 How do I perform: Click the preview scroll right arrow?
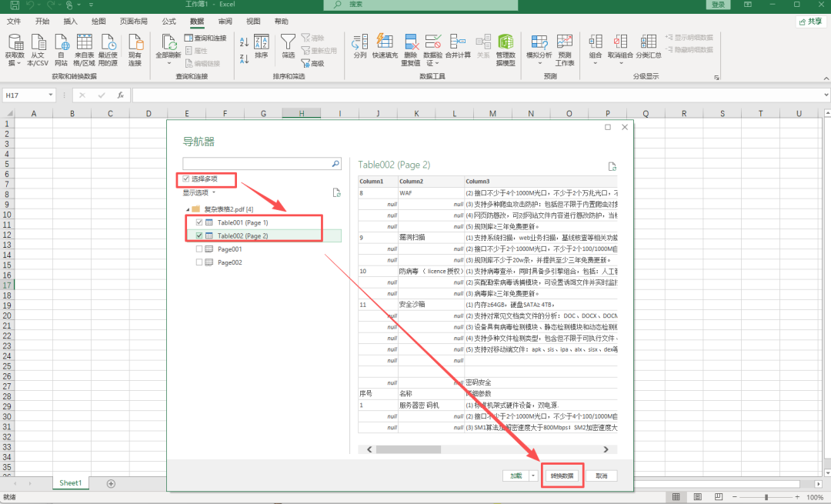pos(606,449)
